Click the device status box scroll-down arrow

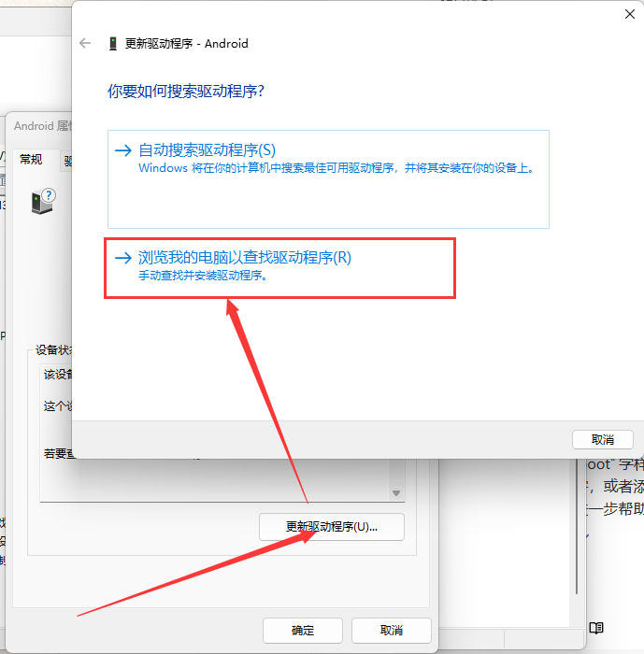click(x=396, y=493)
